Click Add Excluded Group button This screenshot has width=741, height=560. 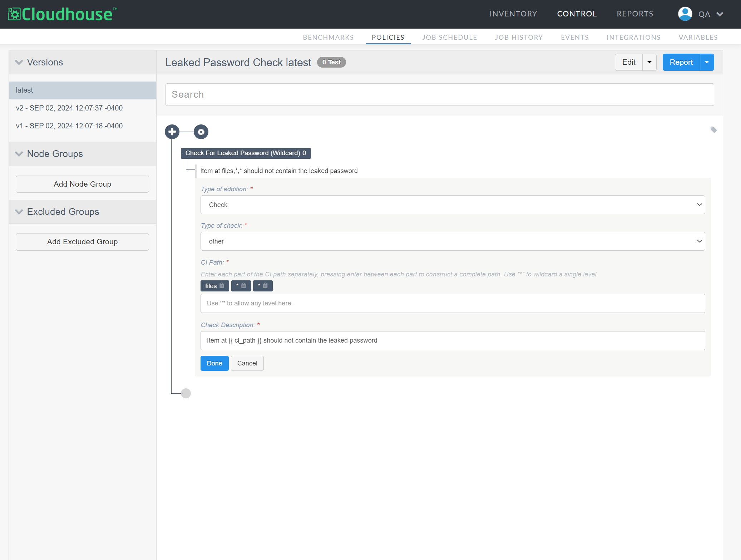click(82, 242)
